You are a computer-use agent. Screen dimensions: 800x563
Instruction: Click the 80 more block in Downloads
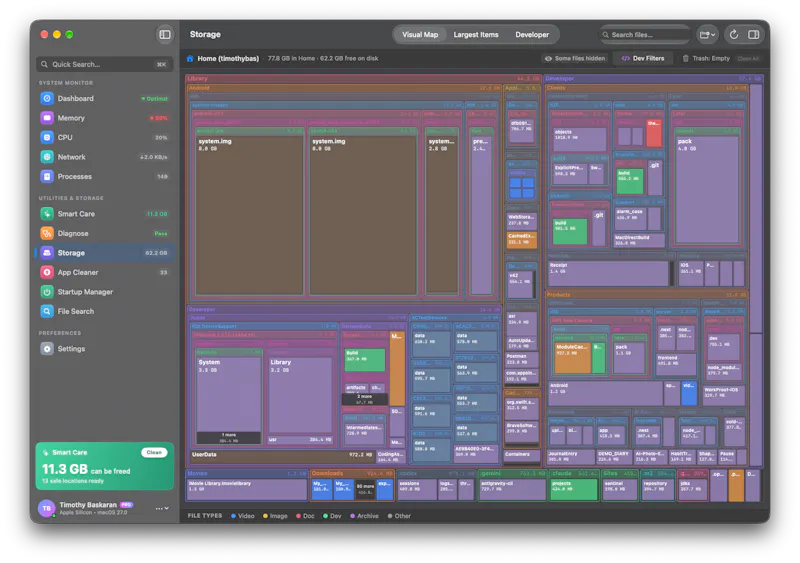[x=365, y=489]
